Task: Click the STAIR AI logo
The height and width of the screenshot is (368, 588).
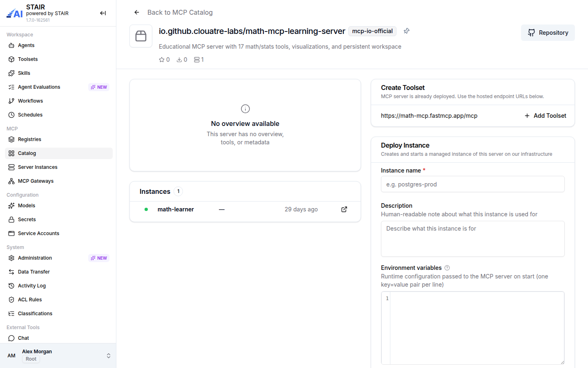Action: [15, 13]
